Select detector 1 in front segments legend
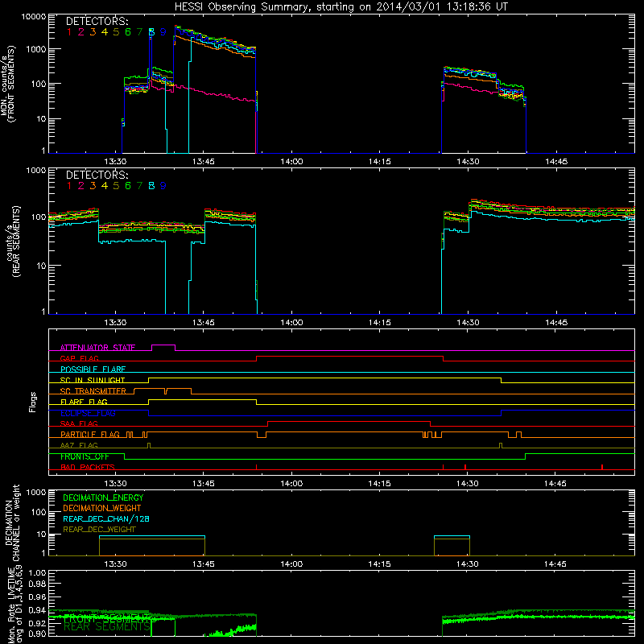 (69, 32)
